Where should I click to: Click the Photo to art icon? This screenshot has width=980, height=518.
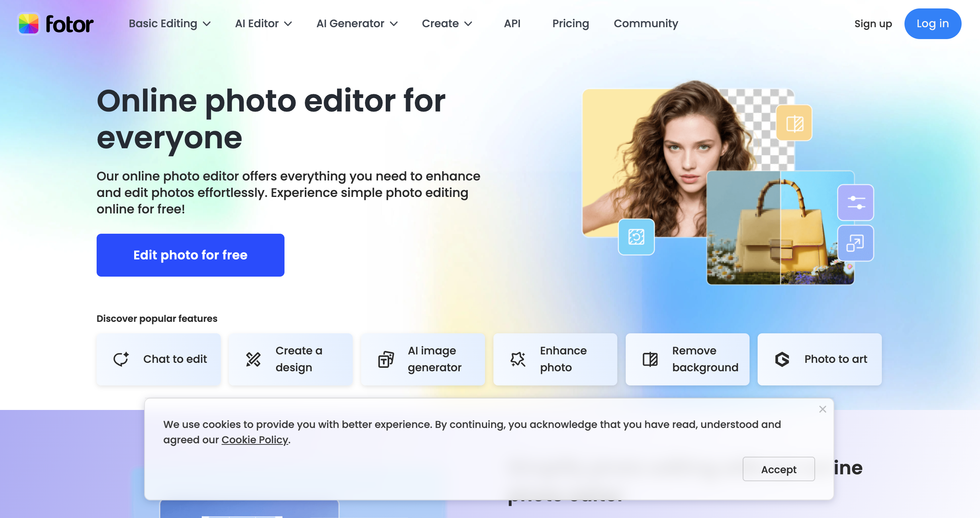tap(782, 359)
